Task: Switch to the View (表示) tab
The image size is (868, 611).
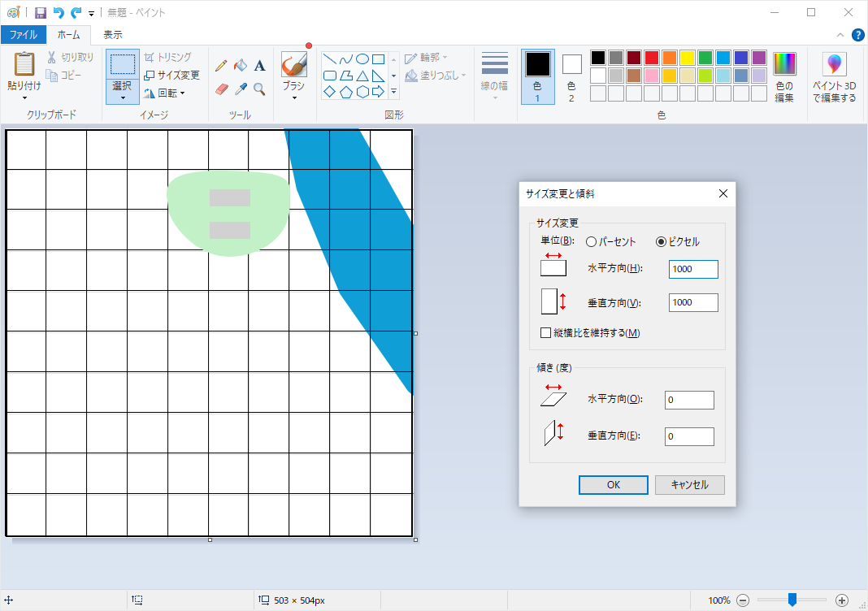Action: click(x=113, y=34)
